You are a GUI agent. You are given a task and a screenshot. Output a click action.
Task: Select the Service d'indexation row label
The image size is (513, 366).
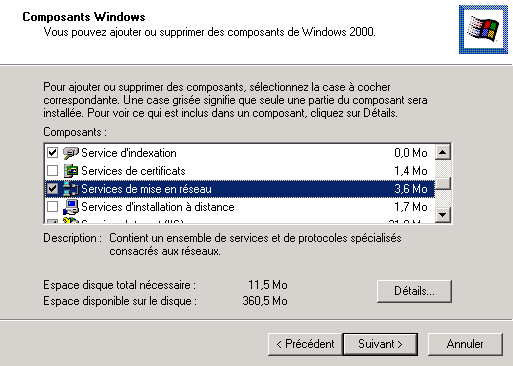tap(129, 153)
